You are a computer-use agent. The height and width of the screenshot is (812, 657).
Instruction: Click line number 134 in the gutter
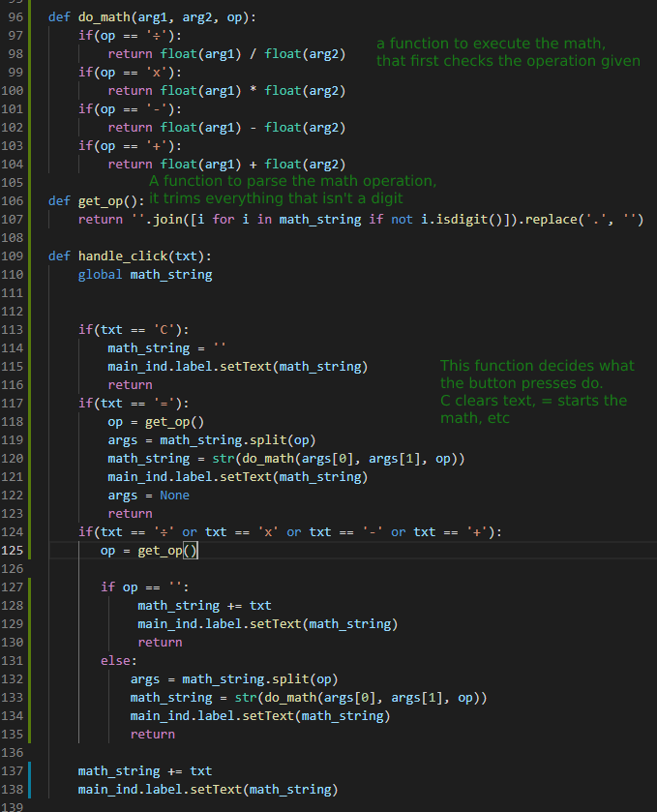(x=12, y=716)
